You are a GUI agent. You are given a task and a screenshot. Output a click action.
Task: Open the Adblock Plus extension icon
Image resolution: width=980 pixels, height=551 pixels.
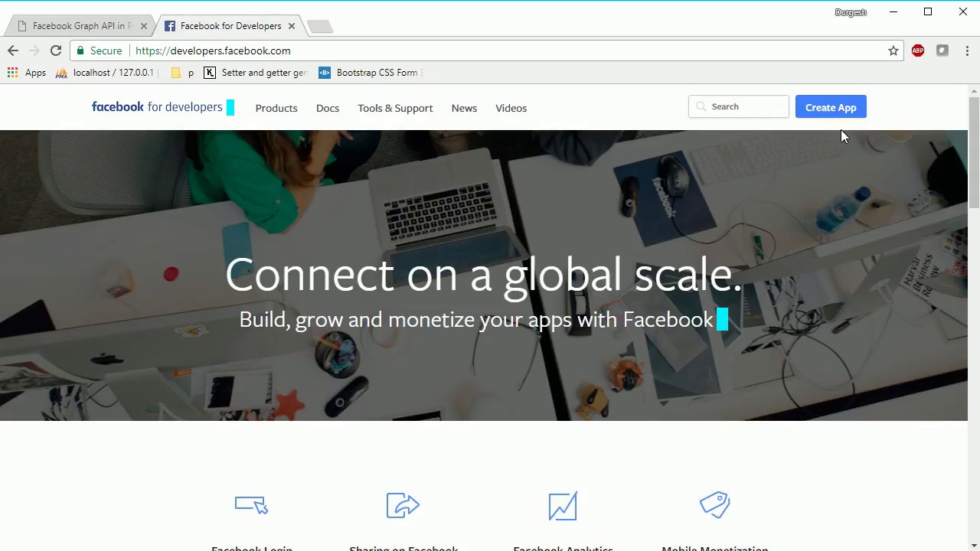coord(918,51)
